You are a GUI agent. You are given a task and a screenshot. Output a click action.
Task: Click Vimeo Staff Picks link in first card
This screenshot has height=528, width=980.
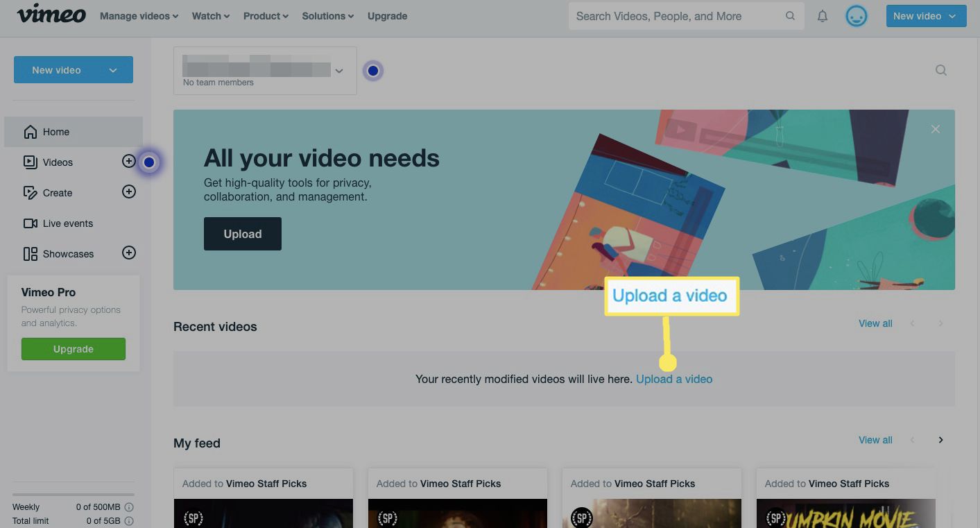coord(266,484)
